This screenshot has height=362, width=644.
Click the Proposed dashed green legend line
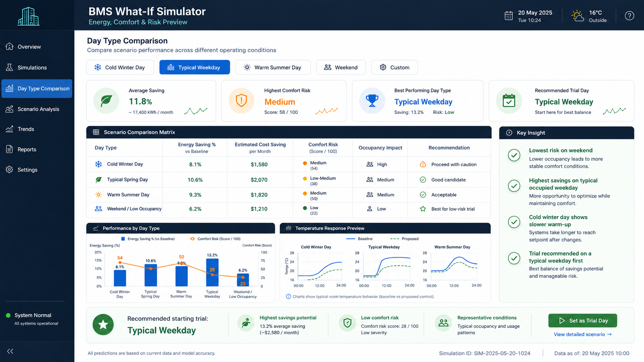(x=394, y=239)
